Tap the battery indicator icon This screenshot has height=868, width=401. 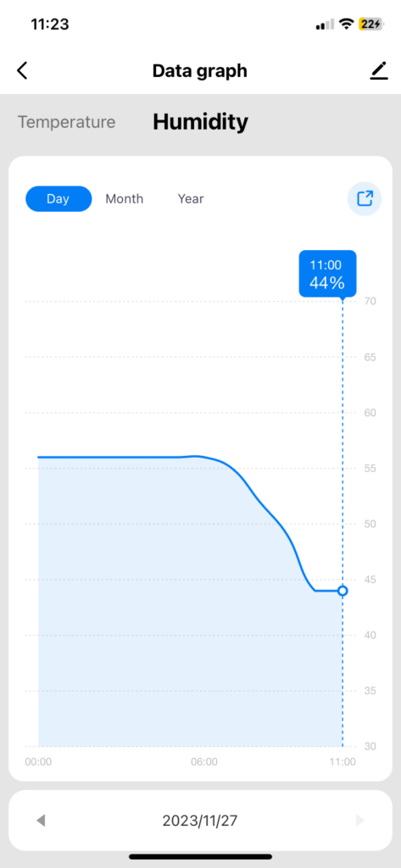click(370, 24)
